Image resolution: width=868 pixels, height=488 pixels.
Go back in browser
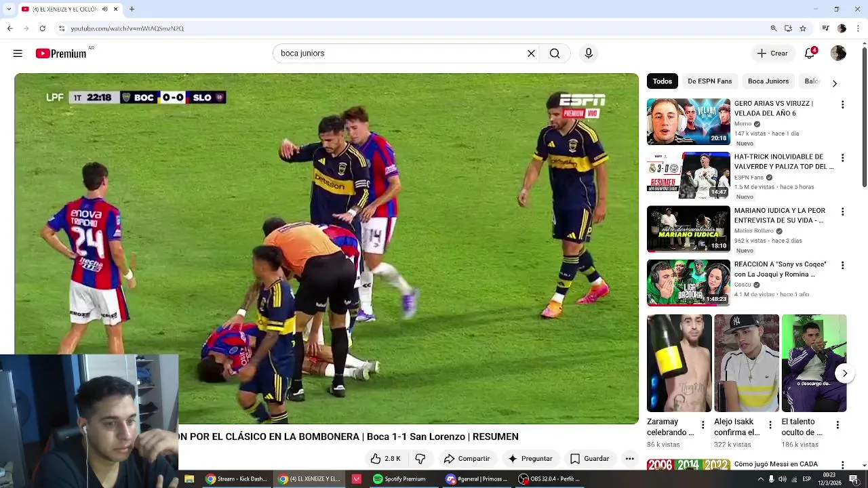click(9, 28)
